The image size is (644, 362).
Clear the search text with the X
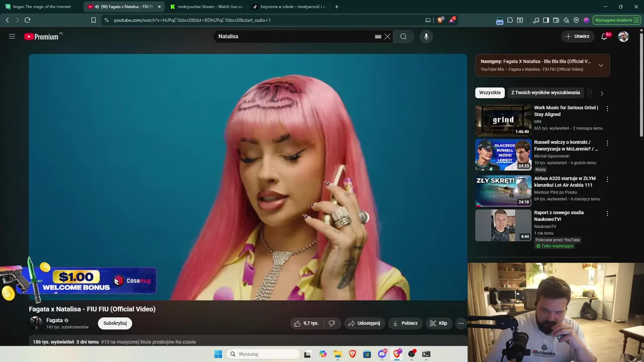[387, 37]
